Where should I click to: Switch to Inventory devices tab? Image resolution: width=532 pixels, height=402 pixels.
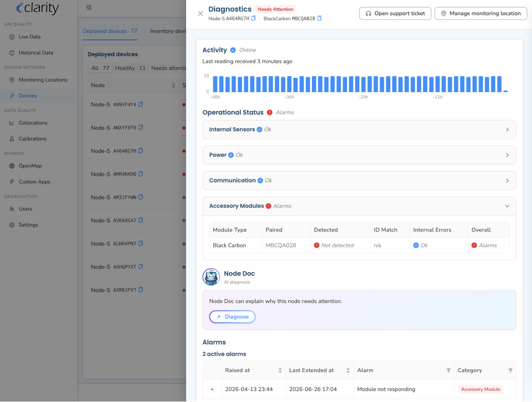168,31
